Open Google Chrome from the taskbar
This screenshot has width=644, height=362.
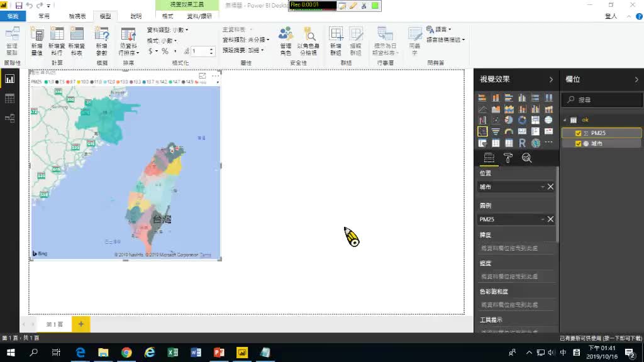pos(126,353)
